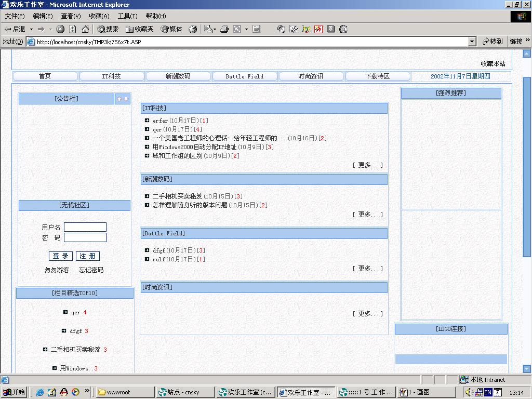Open the 查看(V) menu

point(71,16)
